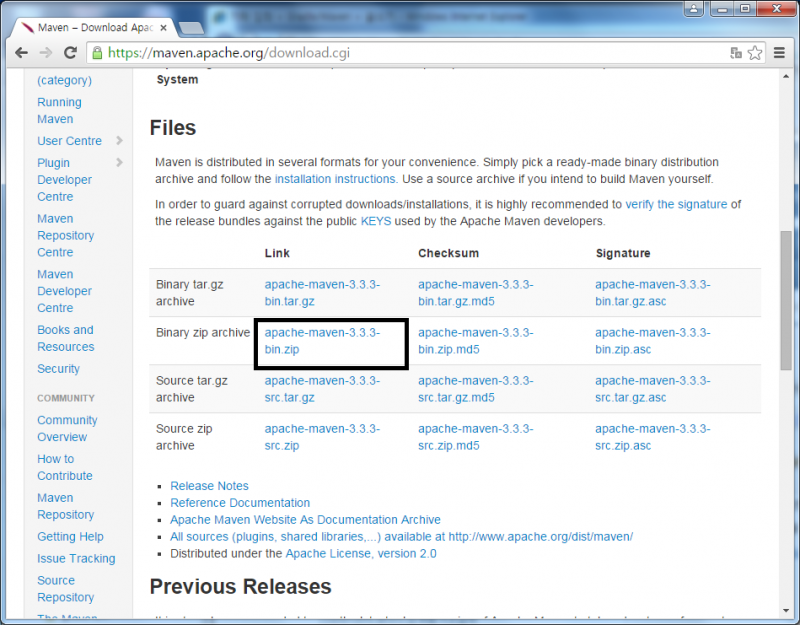The image size is (800, 625).
Task: Click the Chrome user profile button
Action: [x=694, y=8]
